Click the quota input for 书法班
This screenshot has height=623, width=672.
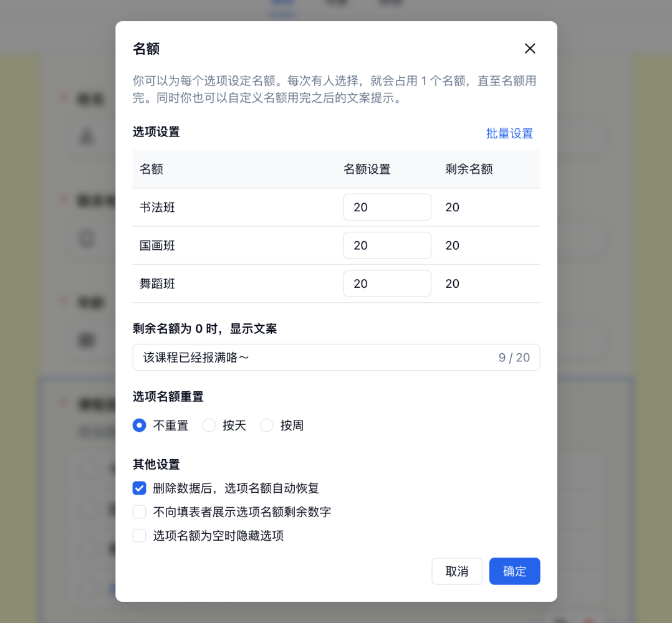(x=387, y=207)
